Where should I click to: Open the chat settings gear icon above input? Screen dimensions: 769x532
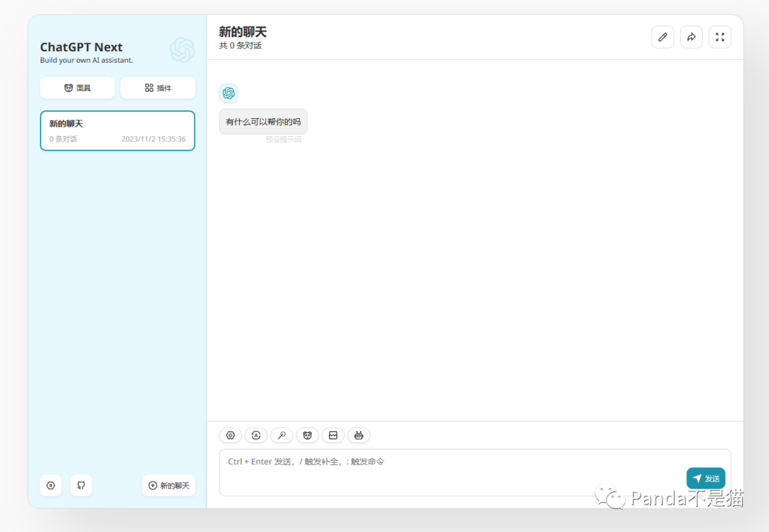point(230,435)
